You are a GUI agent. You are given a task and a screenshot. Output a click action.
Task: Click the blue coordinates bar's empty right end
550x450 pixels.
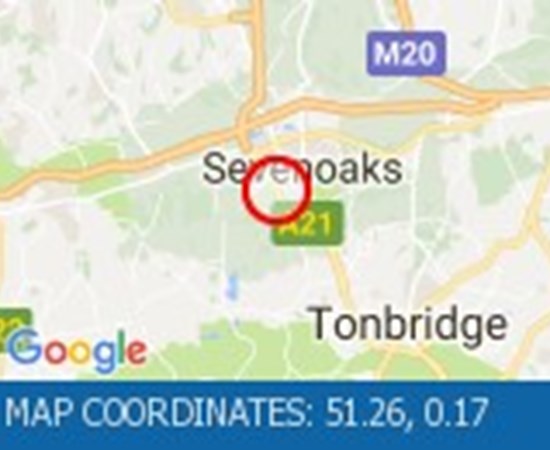519,414
